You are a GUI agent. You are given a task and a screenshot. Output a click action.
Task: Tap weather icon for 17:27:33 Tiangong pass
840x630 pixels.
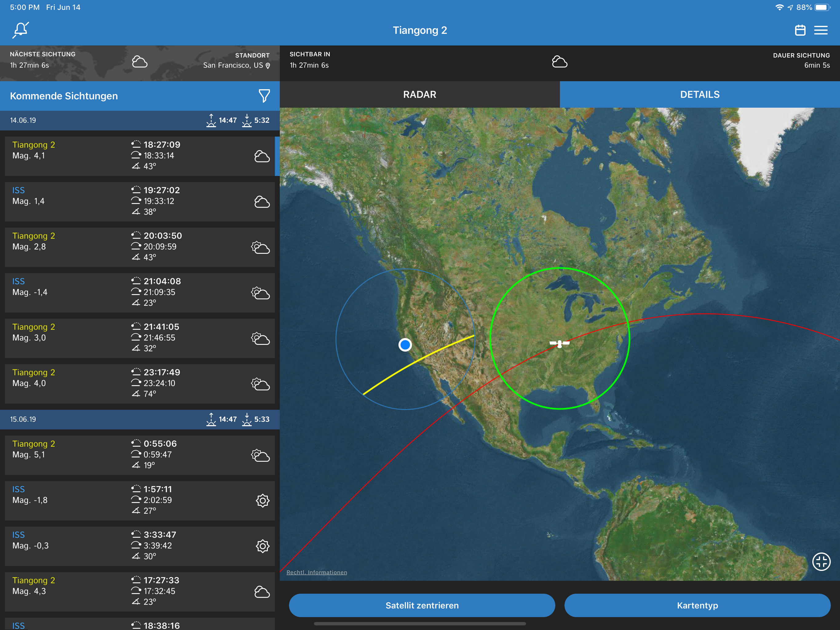(x=262, y=592)
